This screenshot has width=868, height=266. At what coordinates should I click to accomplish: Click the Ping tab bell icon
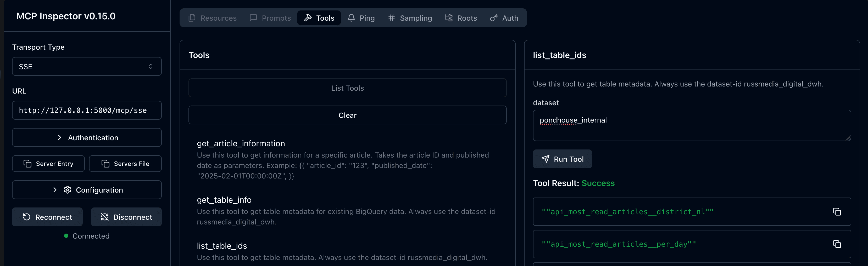pos(351,18)
